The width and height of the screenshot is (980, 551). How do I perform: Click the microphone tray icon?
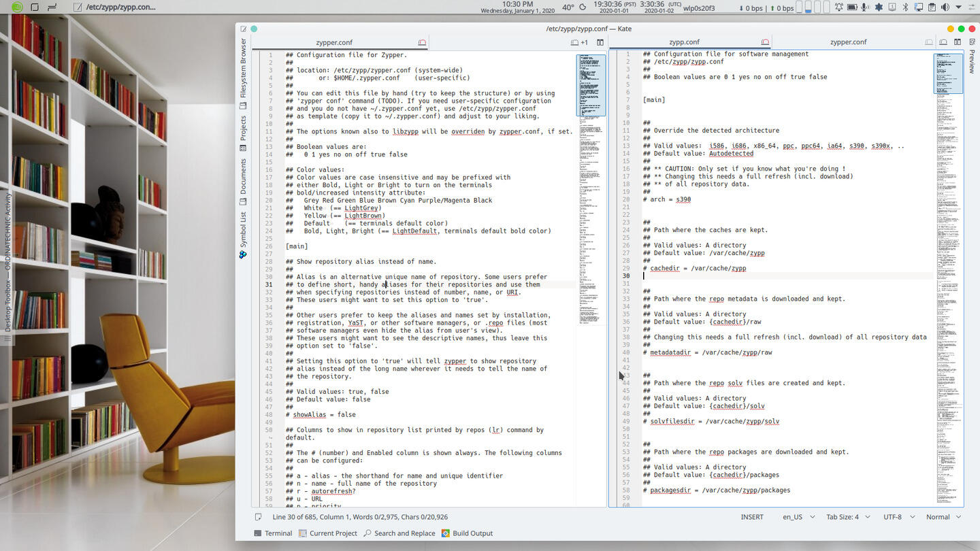(x=865, y=7)
